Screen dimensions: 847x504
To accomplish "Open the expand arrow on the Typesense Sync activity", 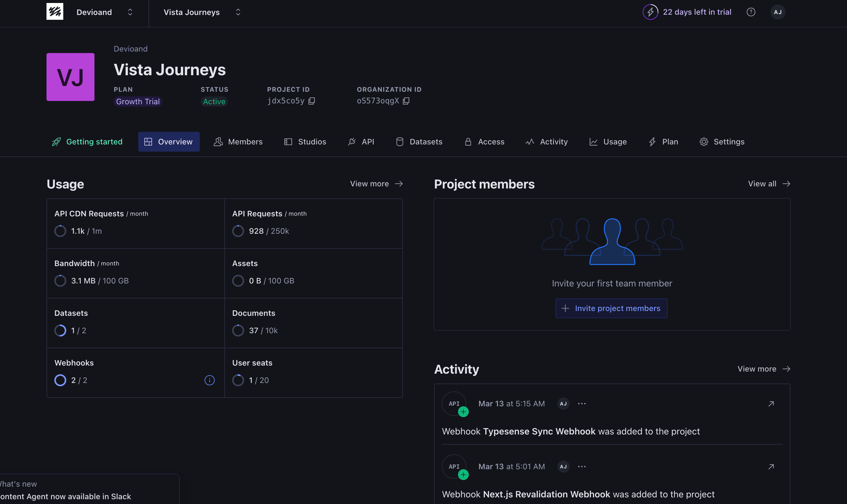I will tap(771, 404).
